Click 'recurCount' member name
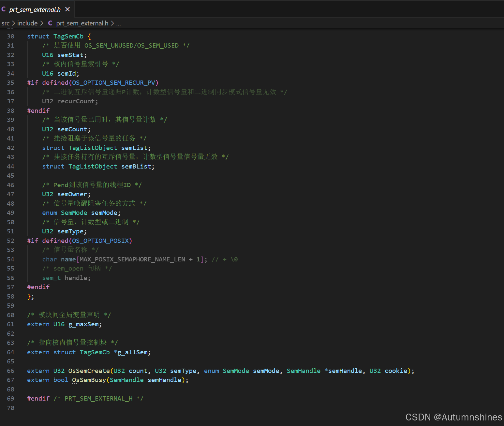504x426 pixels. 76,101
